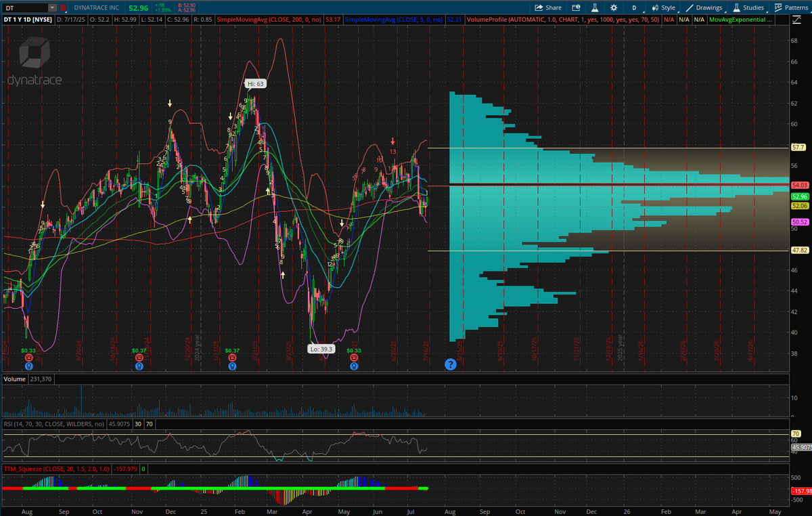This screenshot has height=516, width=812.
Task: Click the Hi: 63 price bubble
Action: [x=256, y=84]
